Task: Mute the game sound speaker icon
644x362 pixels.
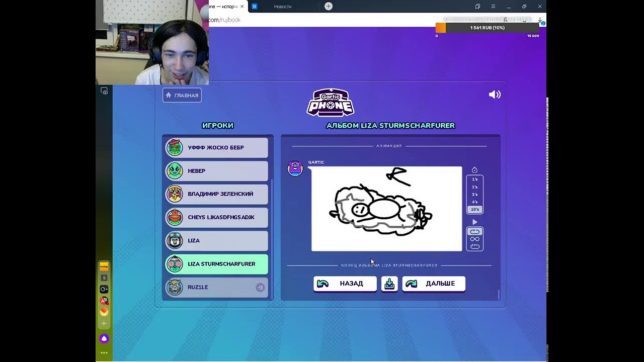Action: 495,95
